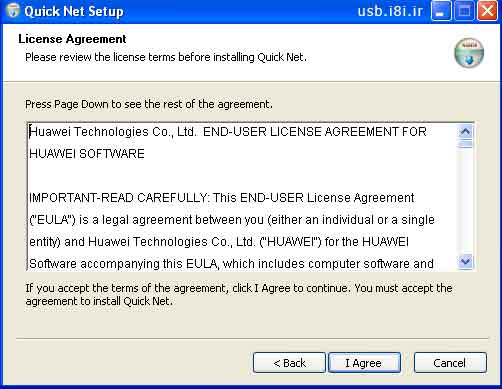Close the Quick Net Setup window

coord(487,11)
